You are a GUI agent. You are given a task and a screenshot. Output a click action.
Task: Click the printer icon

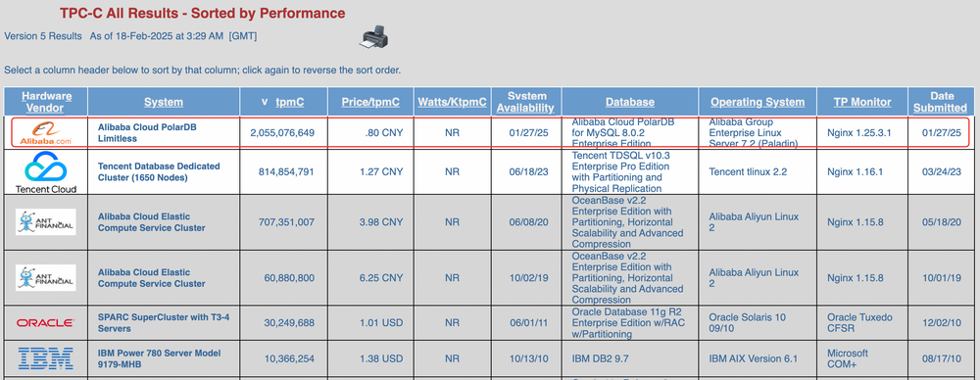click(x=373, y=37)
